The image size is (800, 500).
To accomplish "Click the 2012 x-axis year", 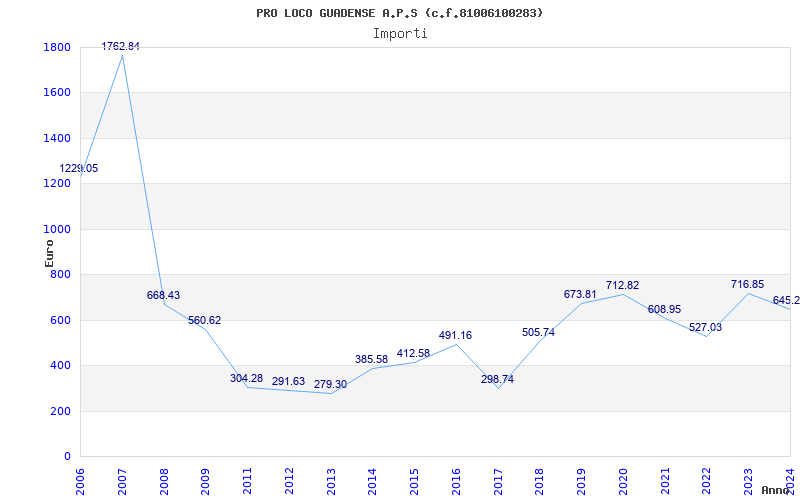I will (x=289, y=481).
